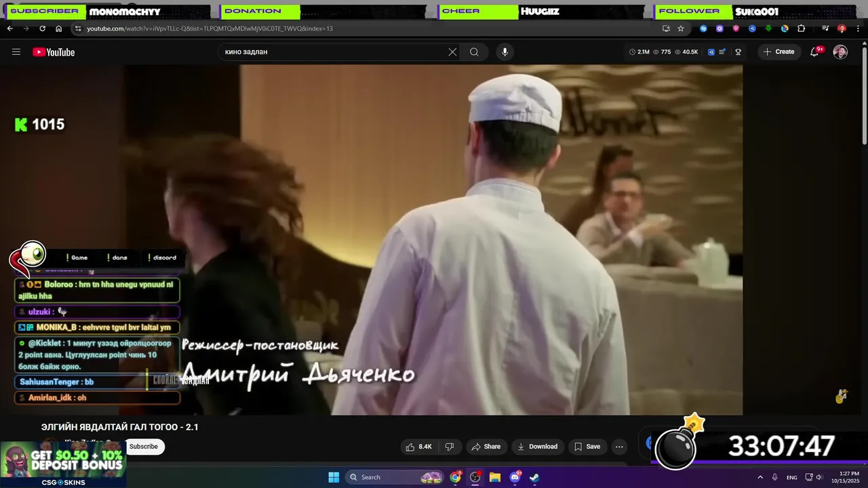Switch the ENG input language

[792, 477]
